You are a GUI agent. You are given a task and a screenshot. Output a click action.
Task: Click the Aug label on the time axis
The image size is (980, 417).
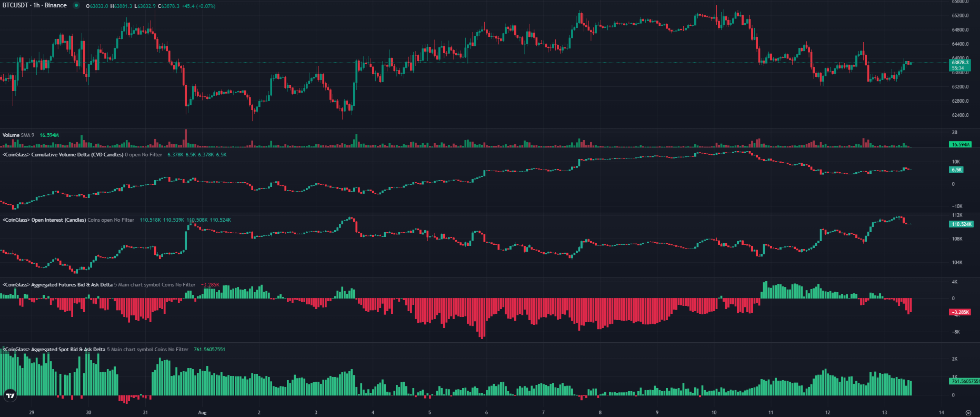coord(203,412)
